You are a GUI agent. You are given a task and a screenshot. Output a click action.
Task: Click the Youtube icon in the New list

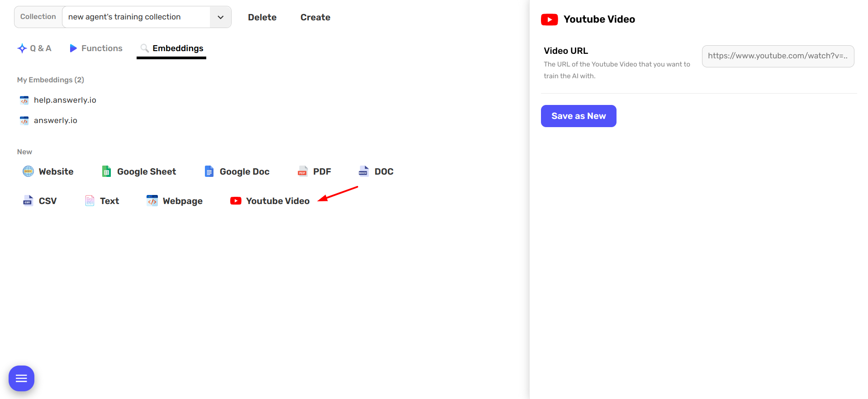[x=236, y=200]
